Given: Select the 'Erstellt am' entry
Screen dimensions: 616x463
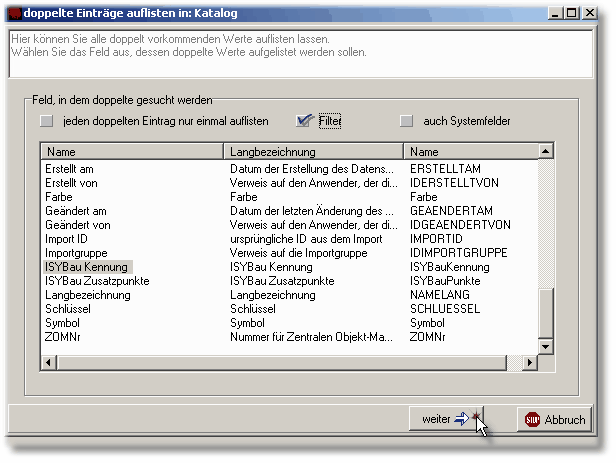Looking at the screenshot, I should 71,170.
